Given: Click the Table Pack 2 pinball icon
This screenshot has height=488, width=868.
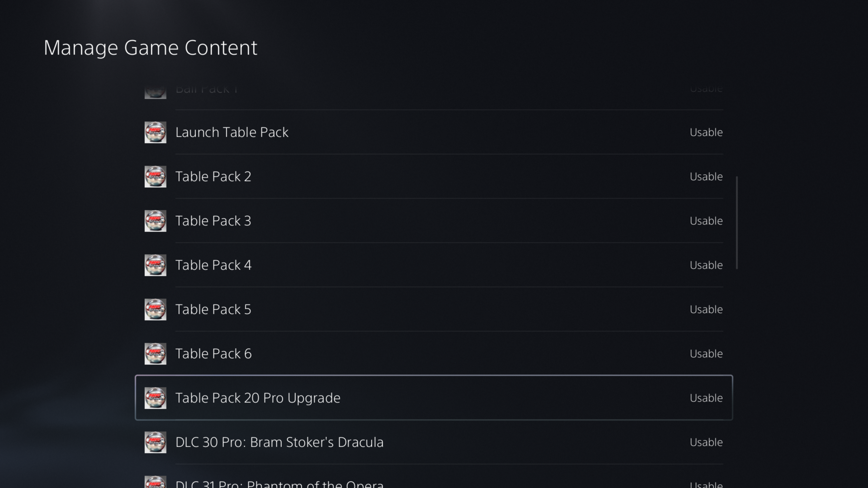Looking at the screenshot, I should [155, 176].
